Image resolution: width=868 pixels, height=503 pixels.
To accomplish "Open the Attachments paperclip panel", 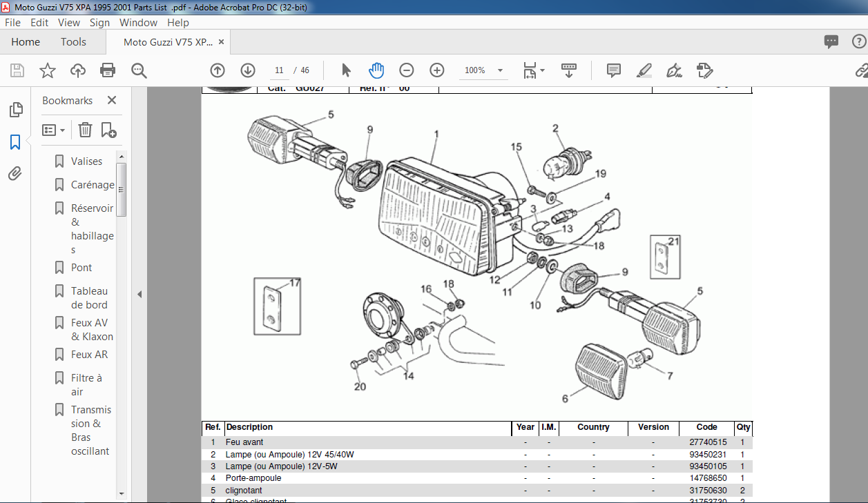I will point(15,174).
